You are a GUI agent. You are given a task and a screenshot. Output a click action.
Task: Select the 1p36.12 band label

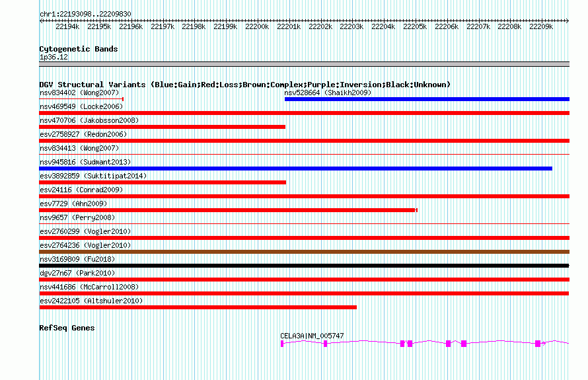pyautogui.click(x=54, y=57)
